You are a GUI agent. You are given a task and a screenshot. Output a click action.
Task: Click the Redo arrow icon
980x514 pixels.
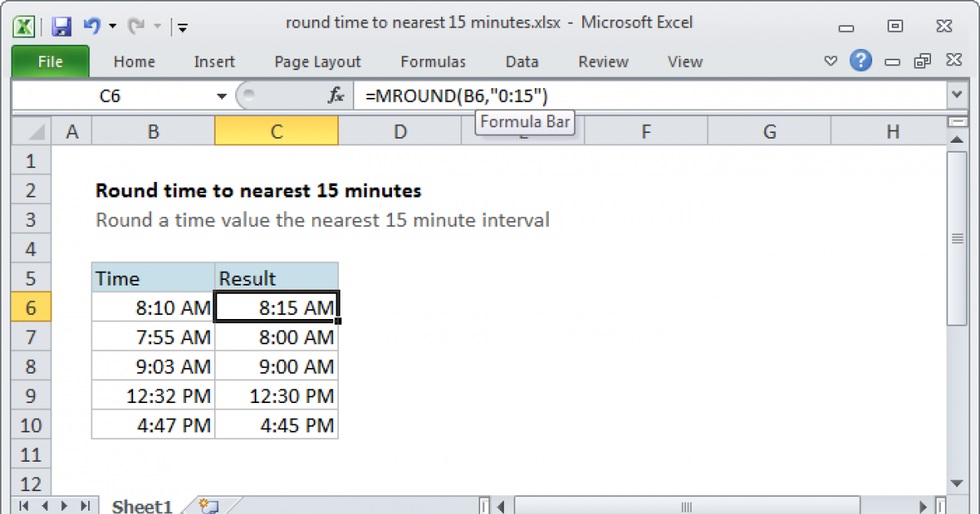(136, 26)
